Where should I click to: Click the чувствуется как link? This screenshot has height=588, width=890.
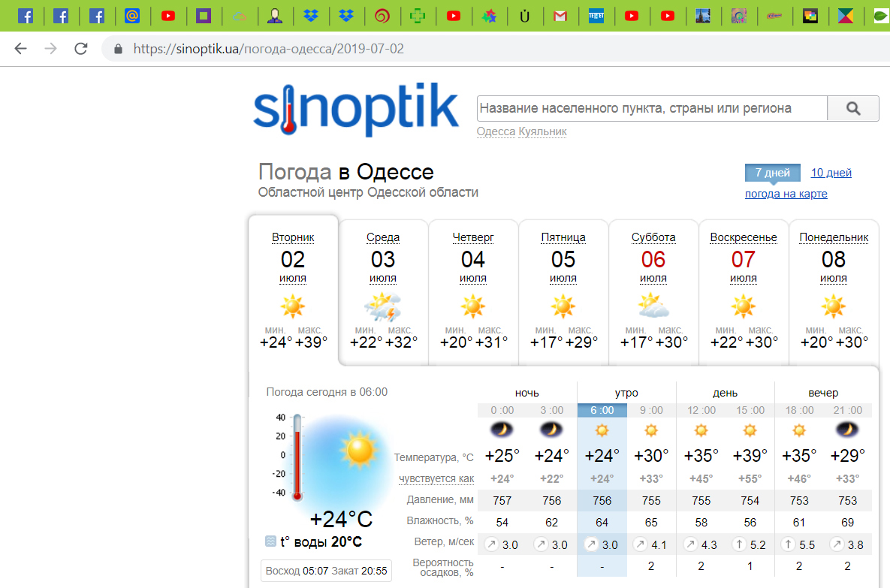click(x=436, y=478)
